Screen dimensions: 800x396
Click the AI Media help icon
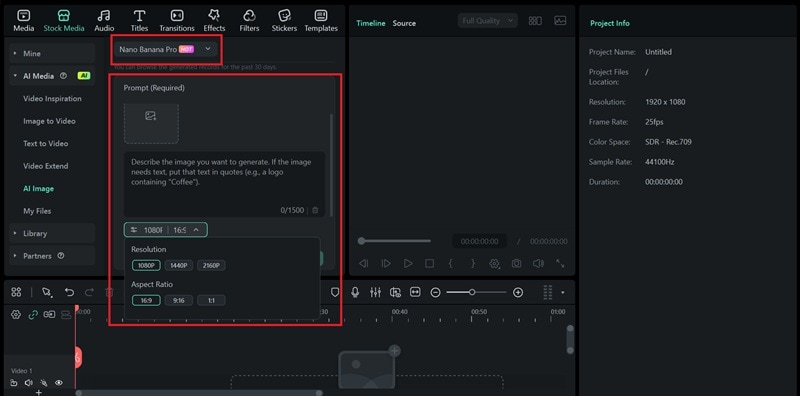[63, 76]
